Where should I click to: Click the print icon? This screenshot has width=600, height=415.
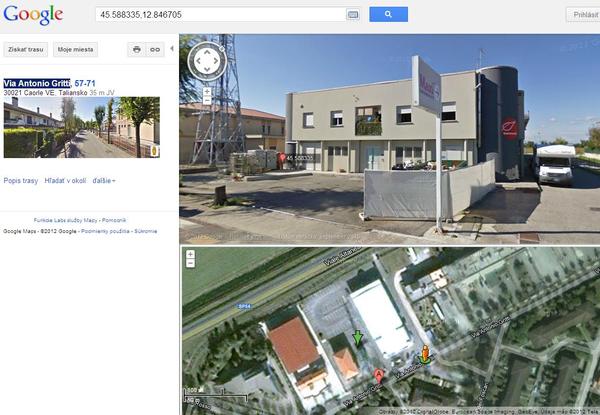(x=137, y=49)
